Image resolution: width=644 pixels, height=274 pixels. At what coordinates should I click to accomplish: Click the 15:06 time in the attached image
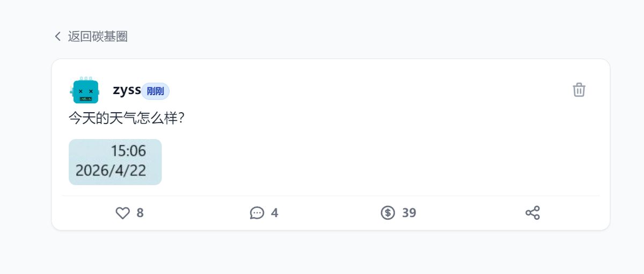pos(128,151)
